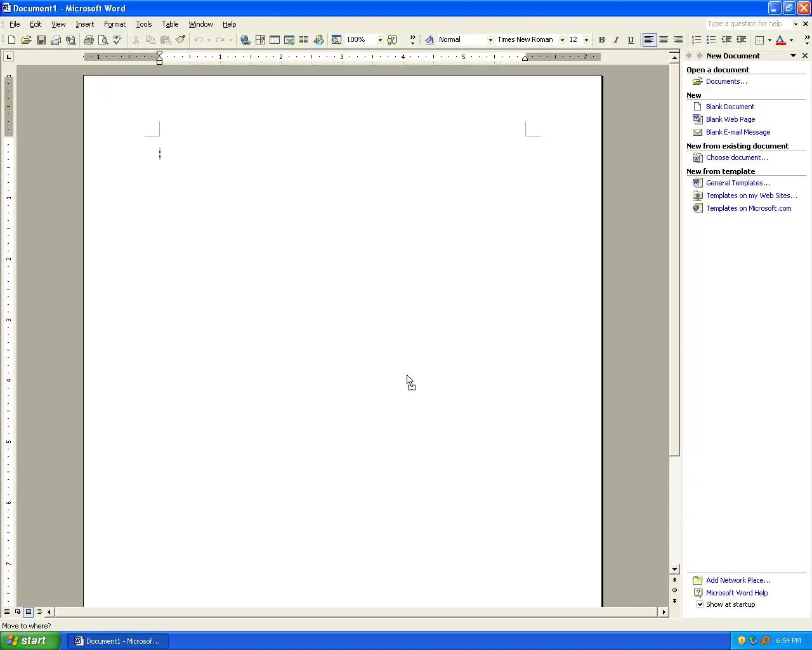Click the Print printer icon
The width and height of the screenshot is (812, 650).
(88, 40)
